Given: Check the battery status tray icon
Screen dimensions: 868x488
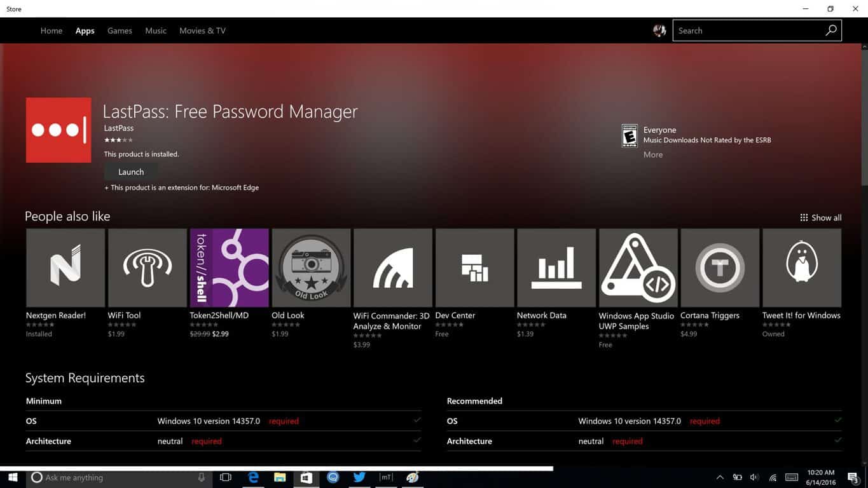Looking at the screenshot, I should (737, 477).
